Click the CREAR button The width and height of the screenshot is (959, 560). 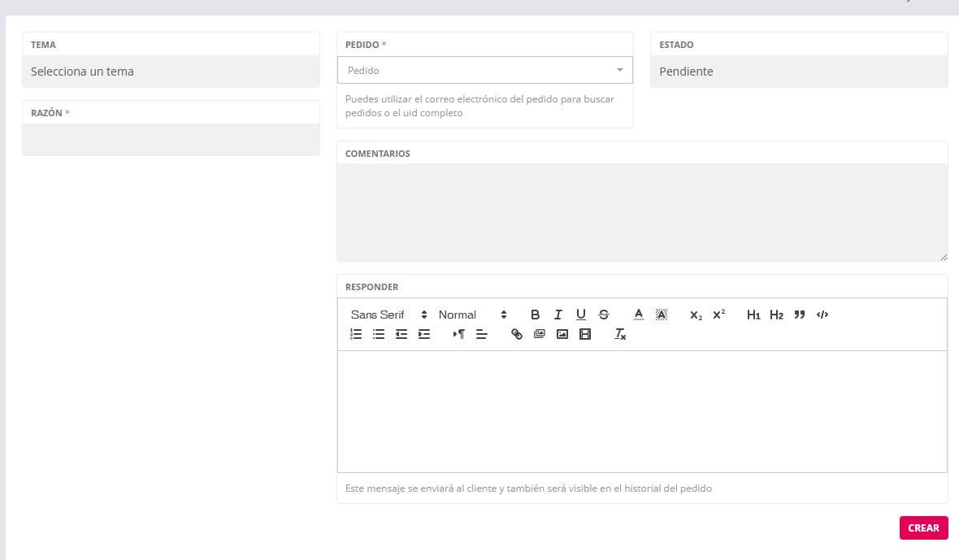tap(923, 527)
